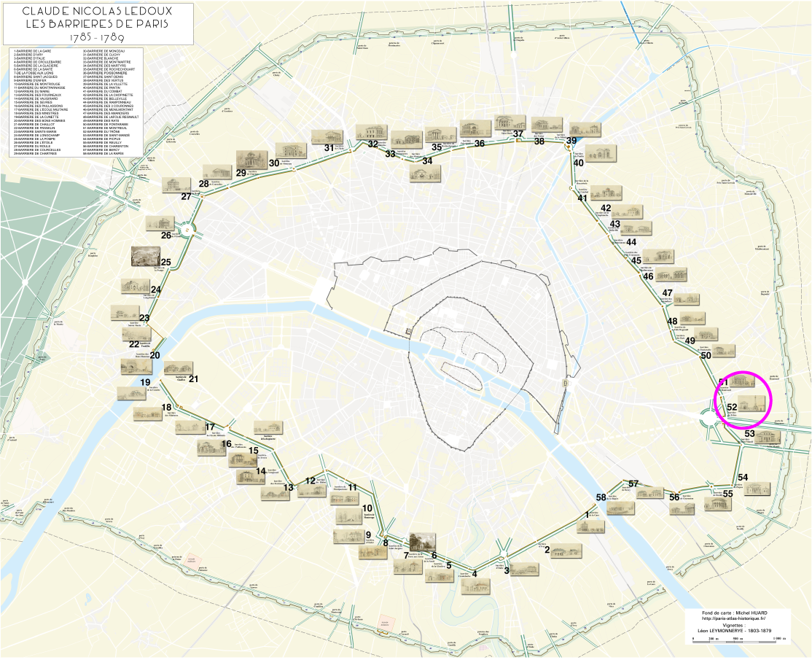Image resolution: width=812 pixels, height=660 pixels.
Task: Select map marker number 37
Action: 518,133
